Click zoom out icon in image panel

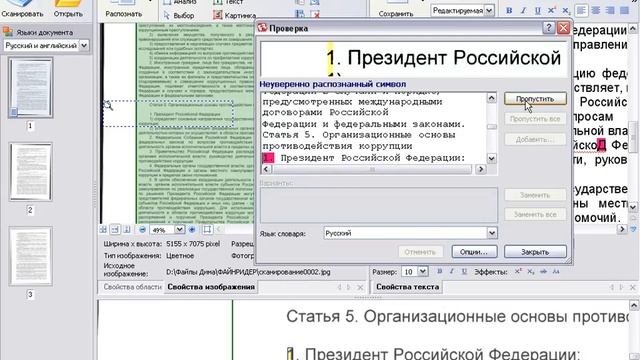(x=142, y=230)
